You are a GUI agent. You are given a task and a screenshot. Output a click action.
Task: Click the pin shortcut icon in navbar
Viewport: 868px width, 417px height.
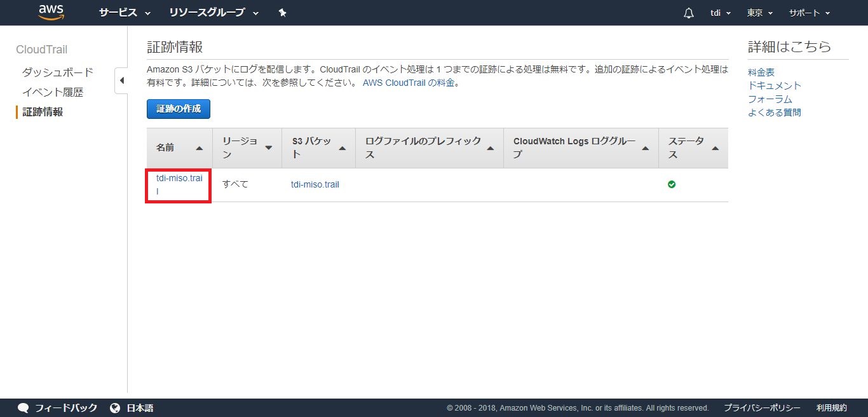tap(282, 13)
